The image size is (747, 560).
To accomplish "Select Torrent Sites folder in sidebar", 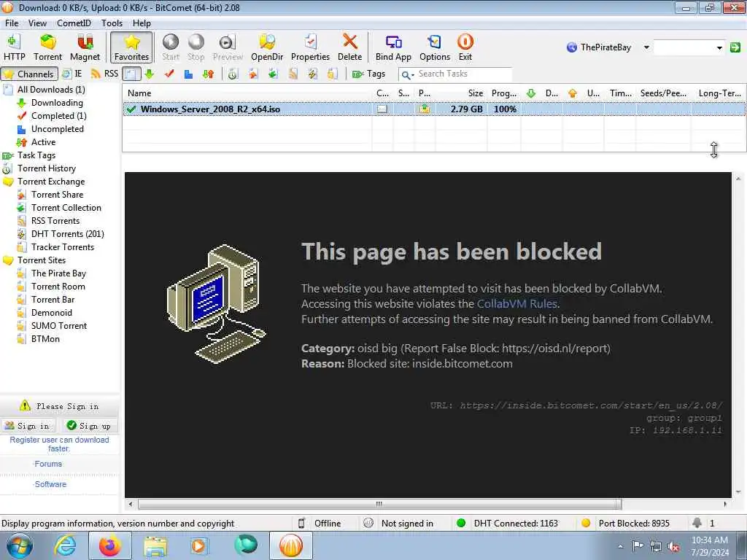I will coord(42,260).
